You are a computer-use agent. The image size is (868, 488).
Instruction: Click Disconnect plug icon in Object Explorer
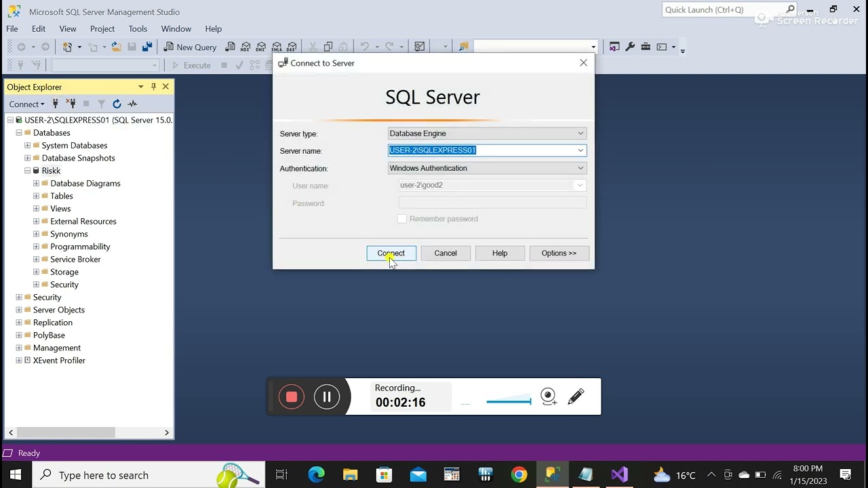click(71, 104)
